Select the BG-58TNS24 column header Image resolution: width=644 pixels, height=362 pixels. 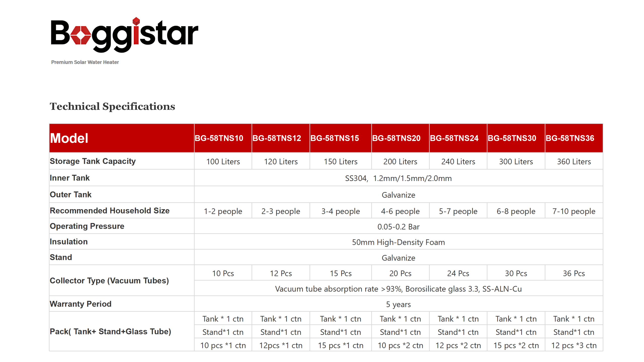(x=454, y=138)
